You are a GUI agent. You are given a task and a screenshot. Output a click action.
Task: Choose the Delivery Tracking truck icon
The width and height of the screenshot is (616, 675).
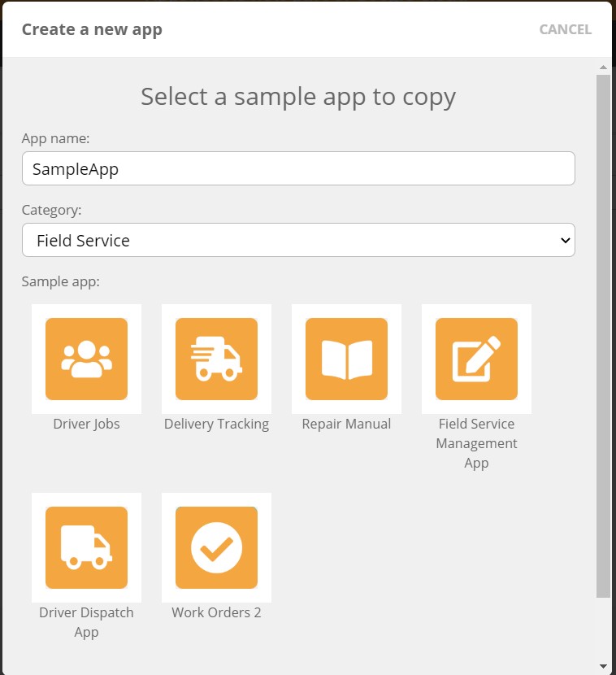click(x=216, y=359)
